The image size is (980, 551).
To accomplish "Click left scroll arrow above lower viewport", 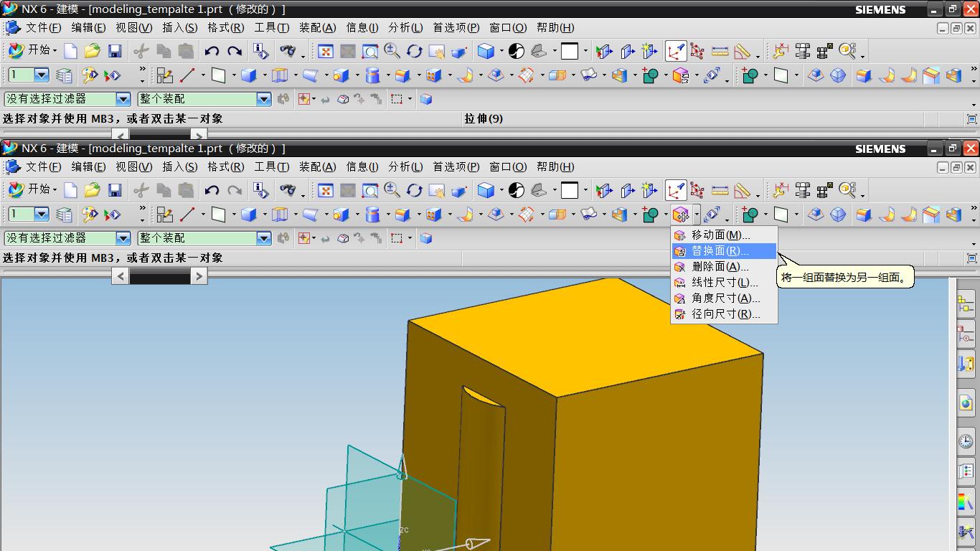I will click(x=121, y=275).
